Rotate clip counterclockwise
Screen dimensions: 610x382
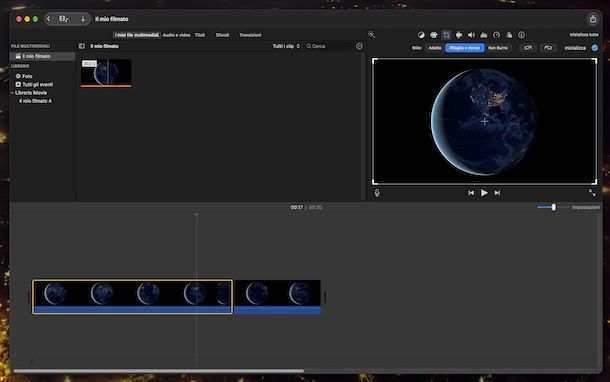coord(528,48)
